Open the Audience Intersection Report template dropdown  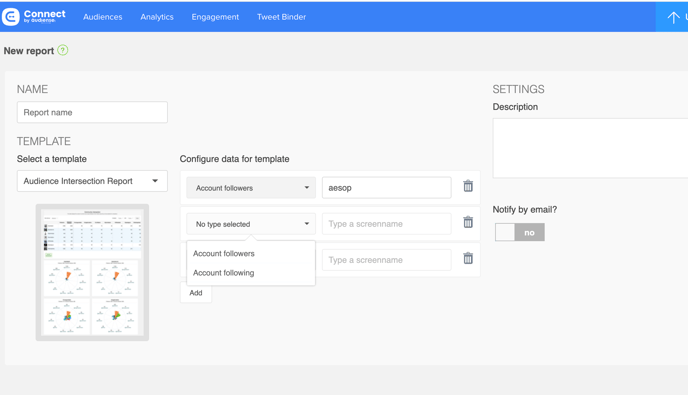point(92,181)
